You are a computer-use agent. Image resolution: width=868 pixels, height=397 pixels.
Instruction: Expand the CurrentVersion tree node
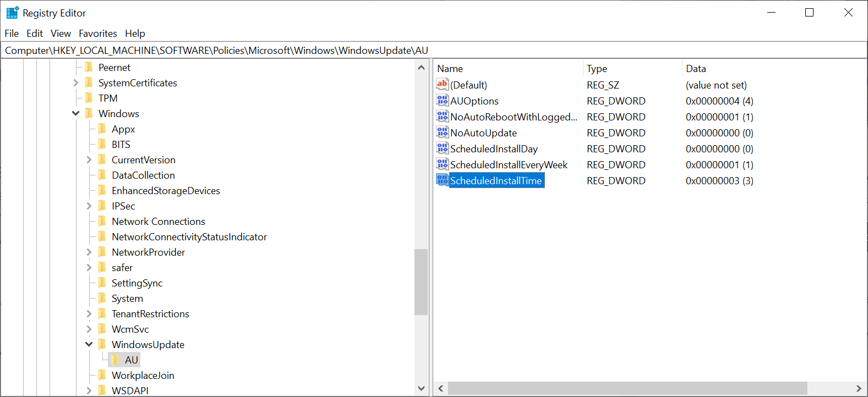pos(89,159)
